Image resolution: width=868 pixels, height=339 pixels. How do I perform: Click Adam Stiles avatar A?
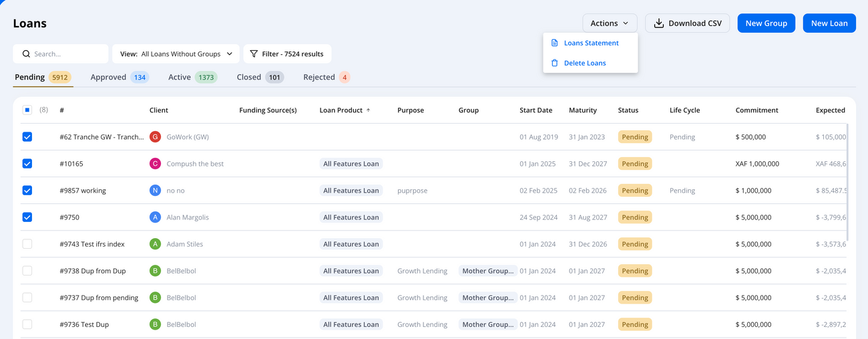(156, 243)
